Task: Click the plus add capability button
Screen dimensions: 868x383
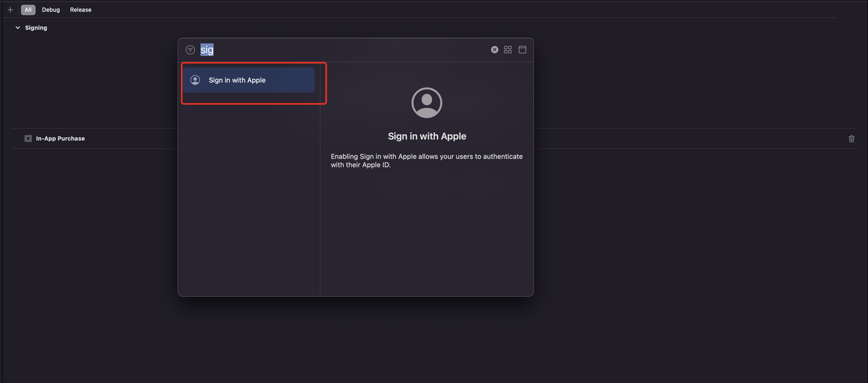Action: click(10, 9)
